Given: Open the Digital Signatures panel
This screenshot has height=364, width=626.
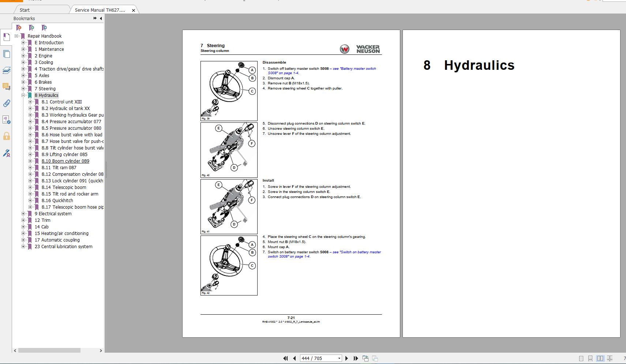Looking at the screenshot, I should point(7,153).
